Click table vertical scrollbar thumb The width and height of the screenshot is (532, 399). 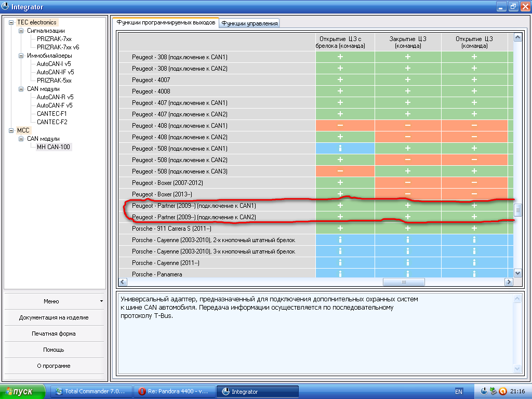[x=517, y=210]
